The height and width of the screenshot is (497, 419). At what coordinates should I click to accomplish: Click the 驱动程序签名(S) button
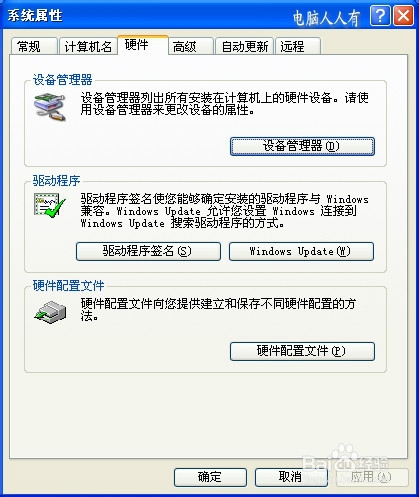(x=148, y=251)
